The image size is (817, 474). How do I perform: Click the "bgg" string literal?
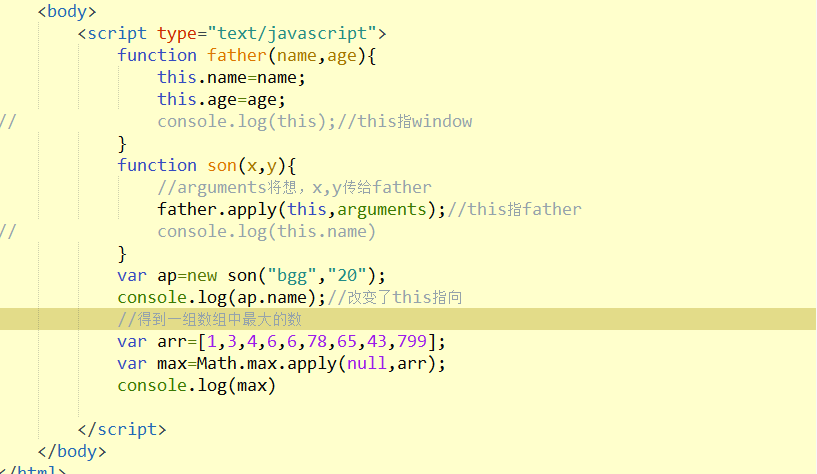[x=291, y=276]
